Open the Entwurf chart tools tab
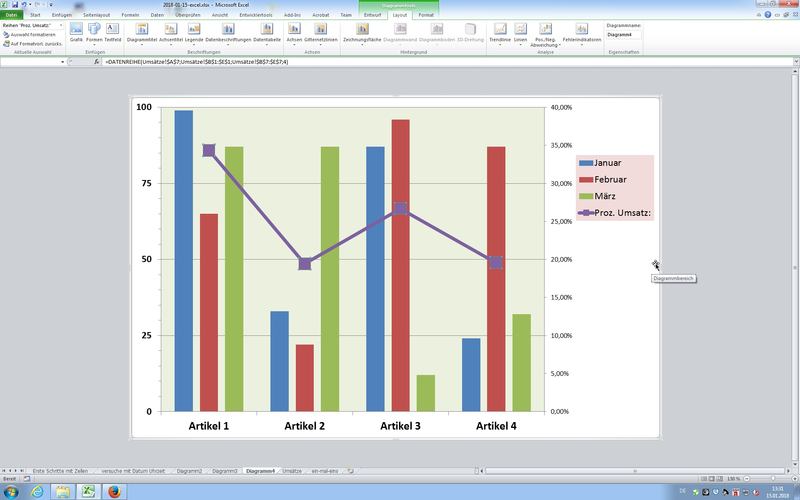Image resolution: width=800 pixels, height=500 pixels. [x=372, y=15]
